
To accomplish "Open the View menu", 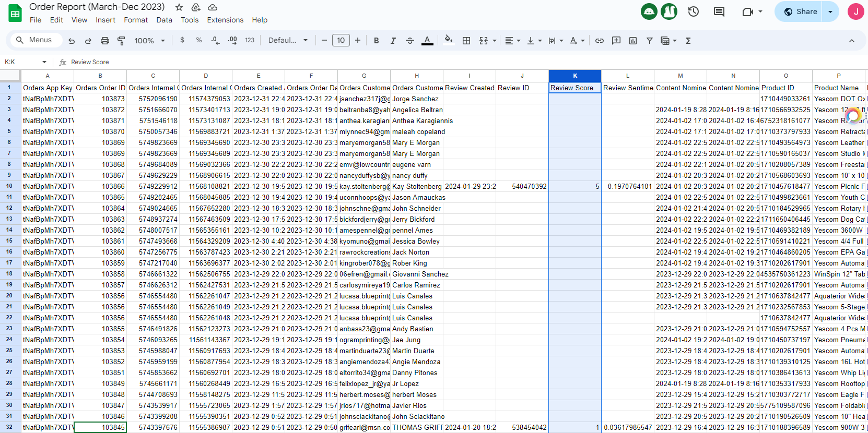I will (79, 20).
